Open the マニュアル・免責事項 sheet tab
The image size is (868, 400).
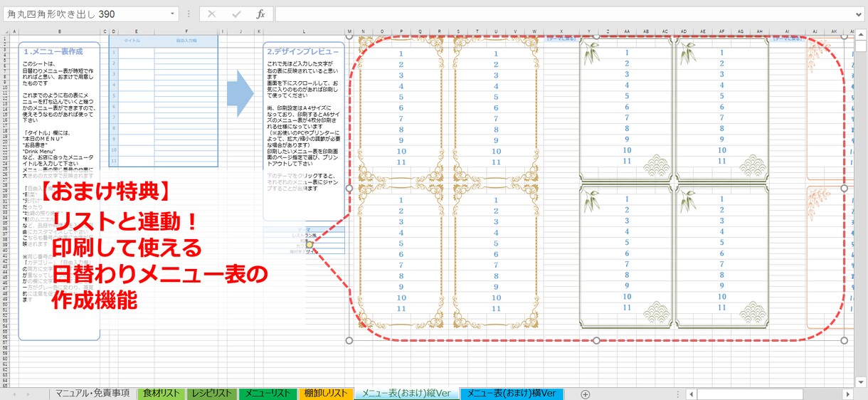[x=92, y=394]
